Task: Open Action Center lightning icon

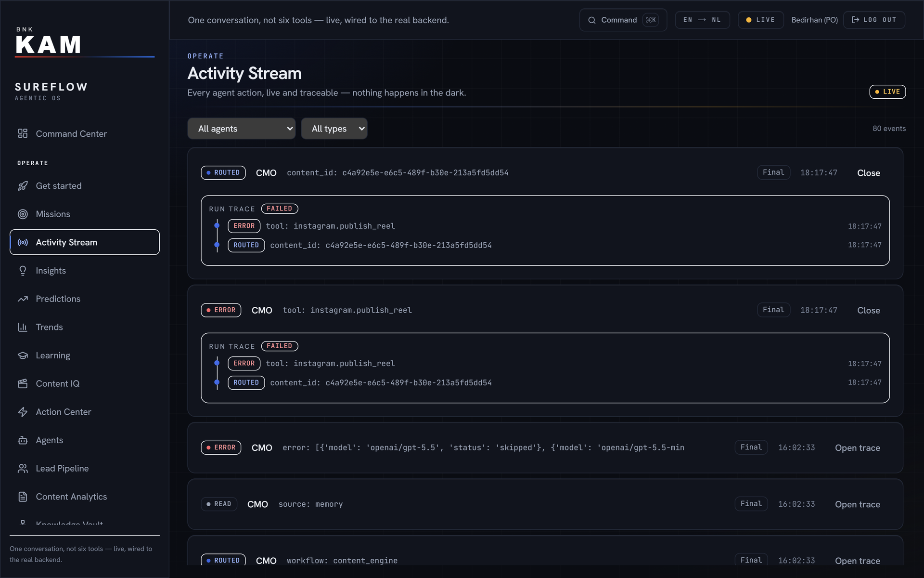Action: pyautogui.click(x=23, y=412)
